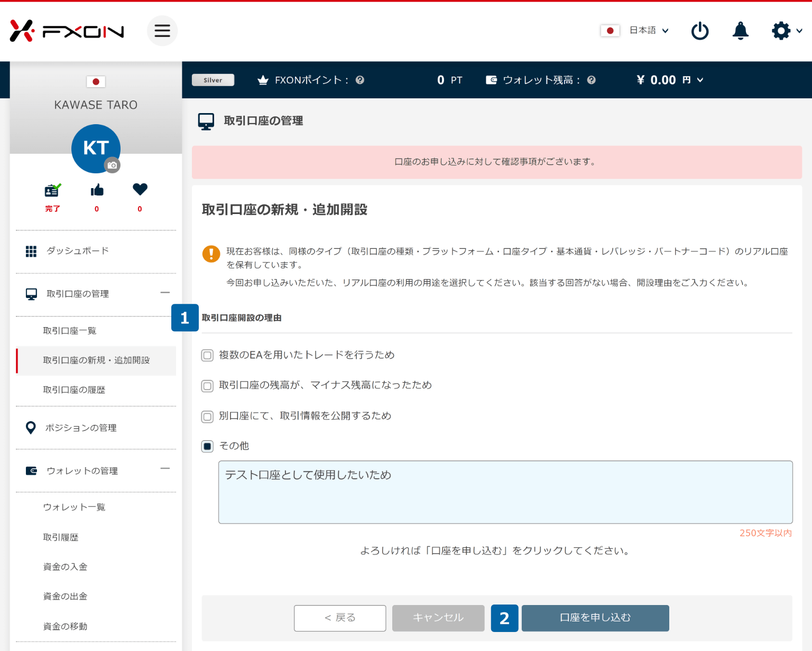Select 取引口座の新規・追加開設 submenu item
The height and width of the screenshot is (651, 812).
coord(96,360)
